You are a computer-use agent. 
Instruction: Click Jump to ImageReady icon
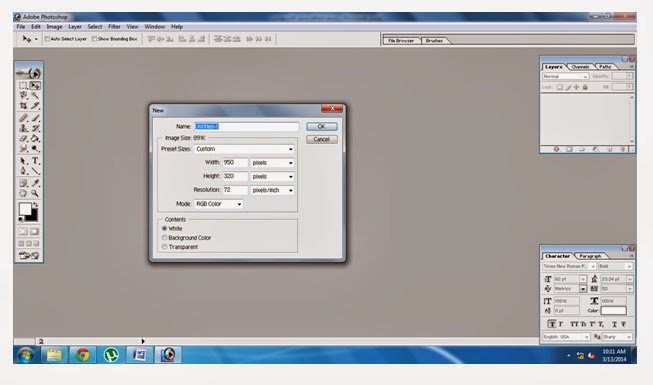[29, 255]
